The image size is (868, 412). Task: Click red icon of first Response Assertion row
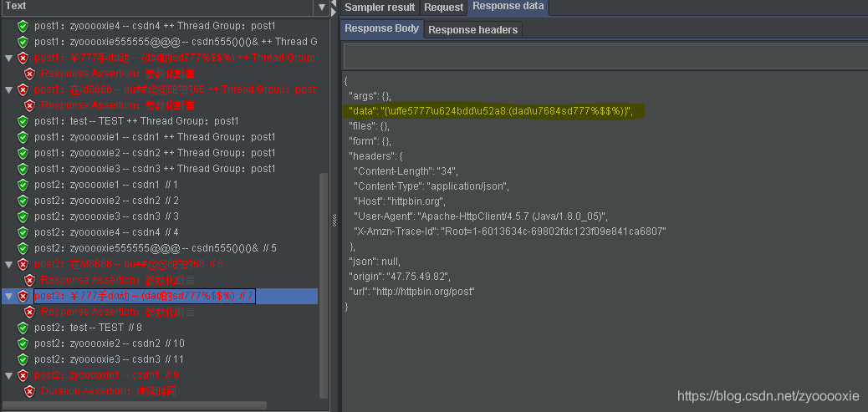tap(29, 74)
